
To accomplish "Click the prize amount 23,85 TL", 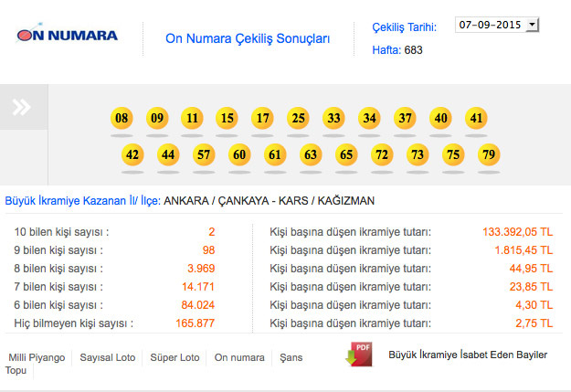I will click(531, 286).
